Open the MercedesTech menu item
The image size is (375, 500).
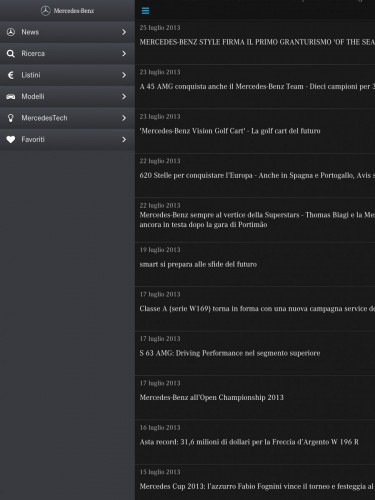[x=67, y=118]
